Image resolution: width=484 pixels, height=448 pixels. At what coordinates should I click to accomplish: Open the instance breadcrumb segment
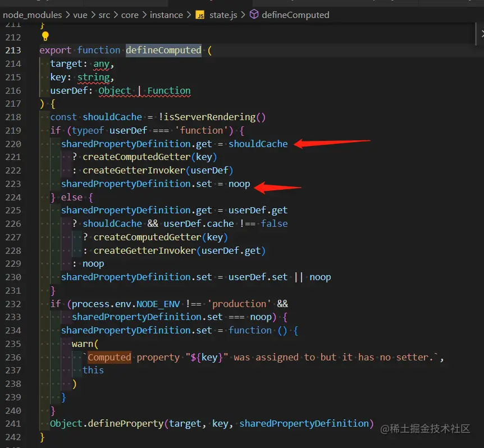pyautogui.click(x=166, y=15)
